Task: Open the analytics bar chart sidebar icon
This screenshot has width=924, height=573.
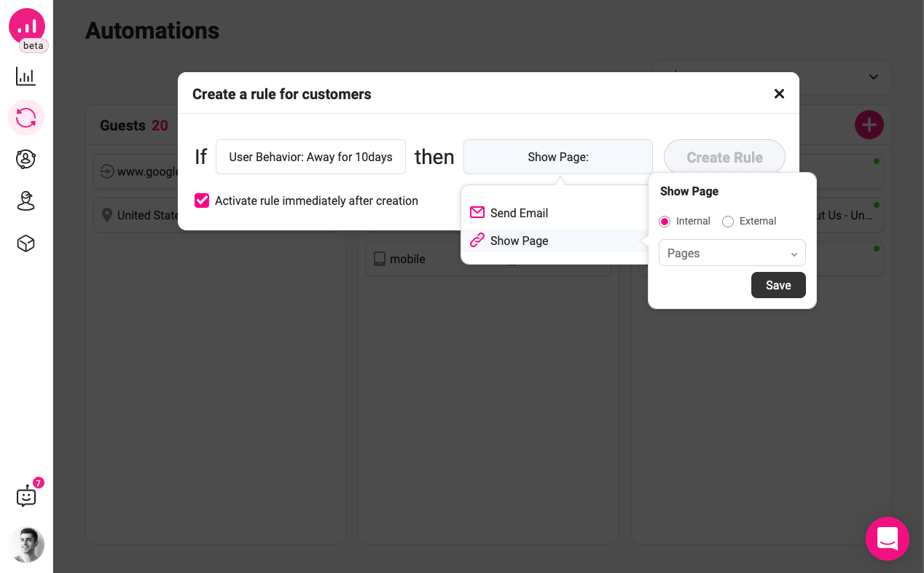Action: click(26, 77)
